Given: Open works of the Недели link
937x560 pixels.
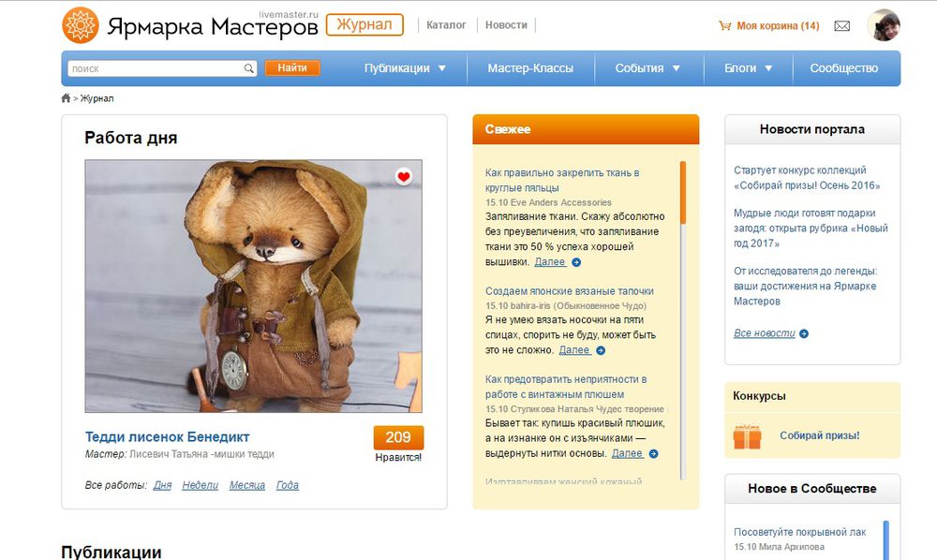Looking at the screenshot, I should point(201,485).
